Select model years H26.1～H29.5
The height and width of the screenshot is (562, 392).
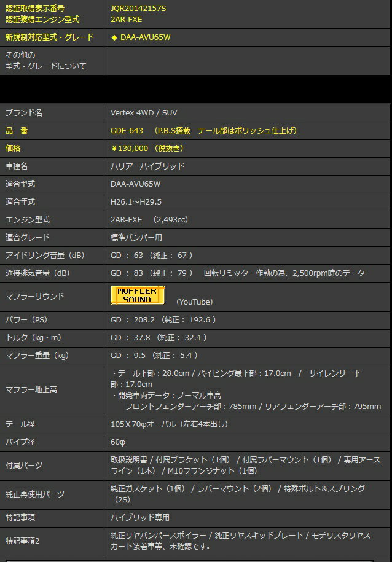[136, 202]
